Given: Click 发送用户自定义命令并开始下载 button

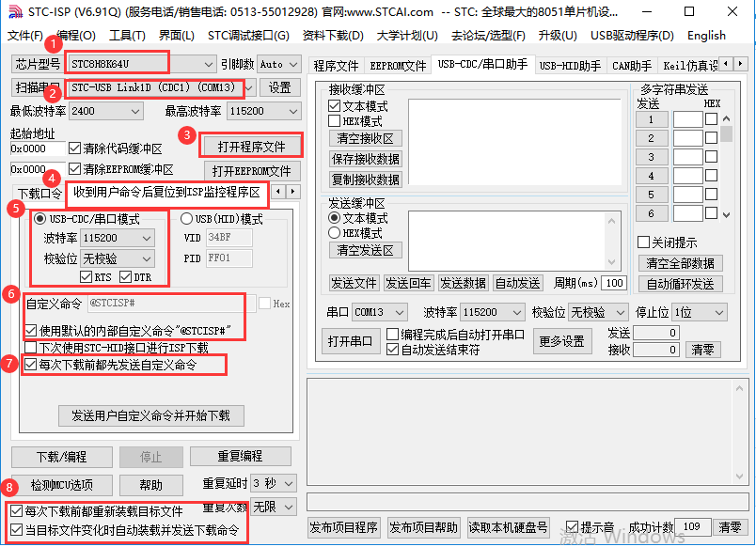Looking at the screenshot, I should (x=150, y=415).
